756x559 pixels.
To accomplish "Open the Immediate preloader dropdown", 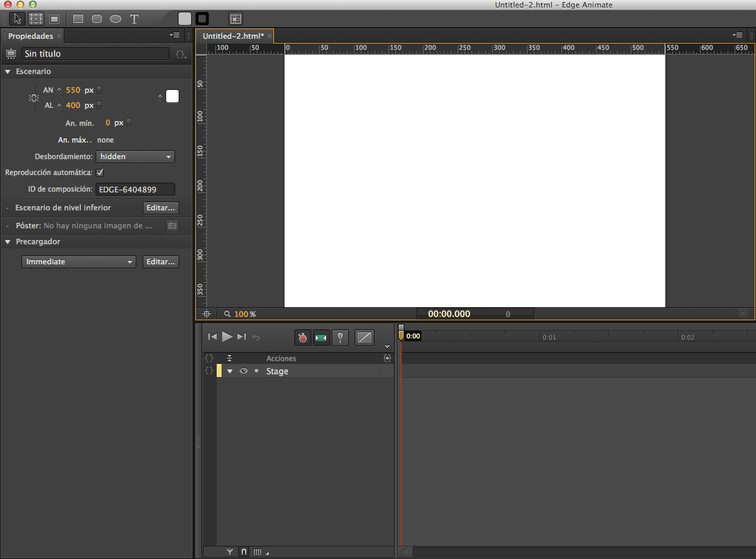I will (x=79, y=262).
